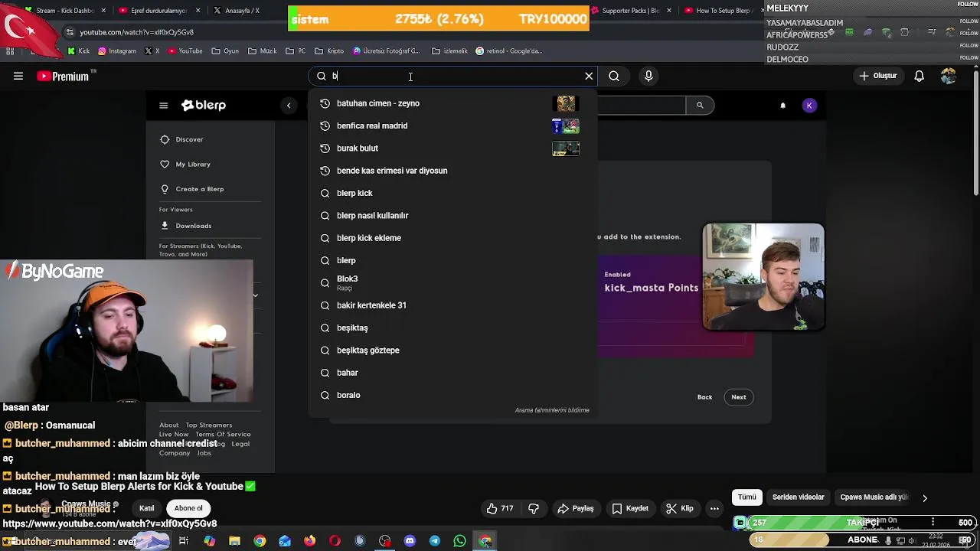The height and width of the screenshot is (551, 980).
Task: Open the Oyun bookmarks folder
Action: point(225,51)
